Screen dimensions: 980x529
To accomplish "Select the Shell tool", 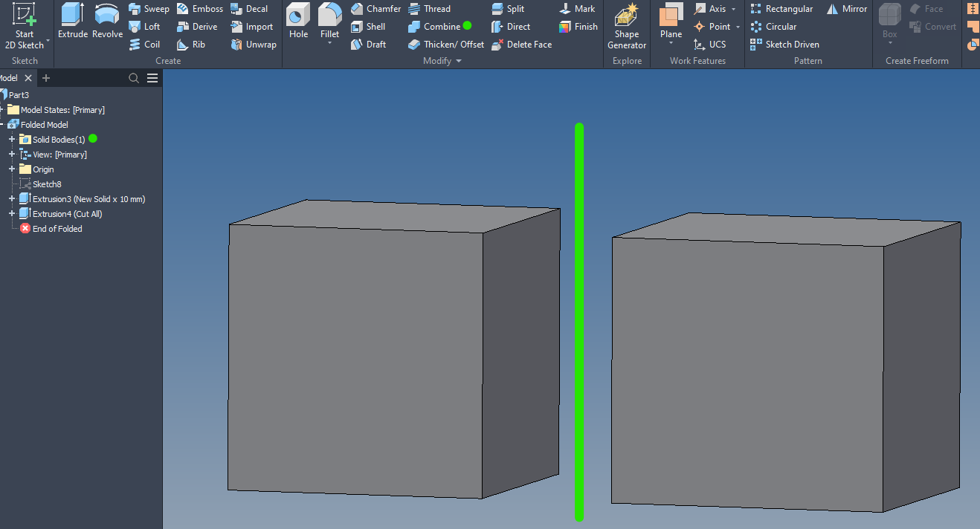I will 368,27.
